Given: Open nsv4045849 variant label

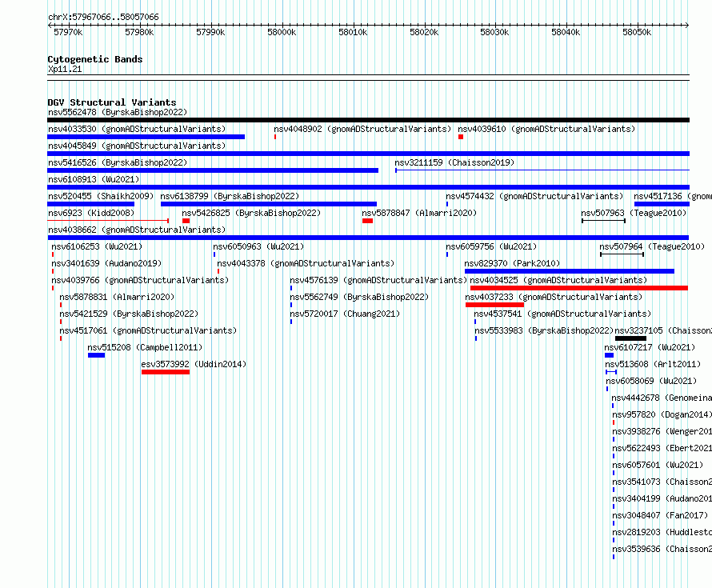Looking at the screenshot, I should 137,146.
